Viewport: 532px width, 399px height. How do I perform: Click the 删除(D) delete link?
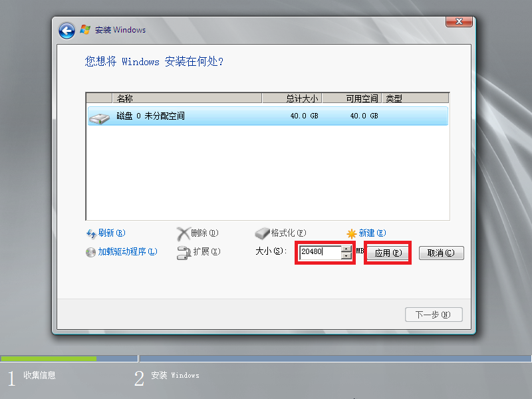pos(205,233)
